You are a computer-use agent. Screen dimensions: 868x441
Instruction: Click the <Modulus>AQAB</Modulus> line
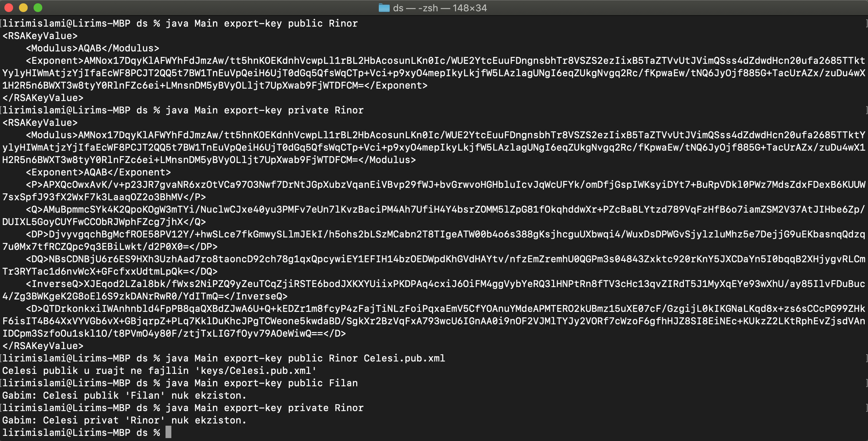pyautogui.click(x=91, y=48)
